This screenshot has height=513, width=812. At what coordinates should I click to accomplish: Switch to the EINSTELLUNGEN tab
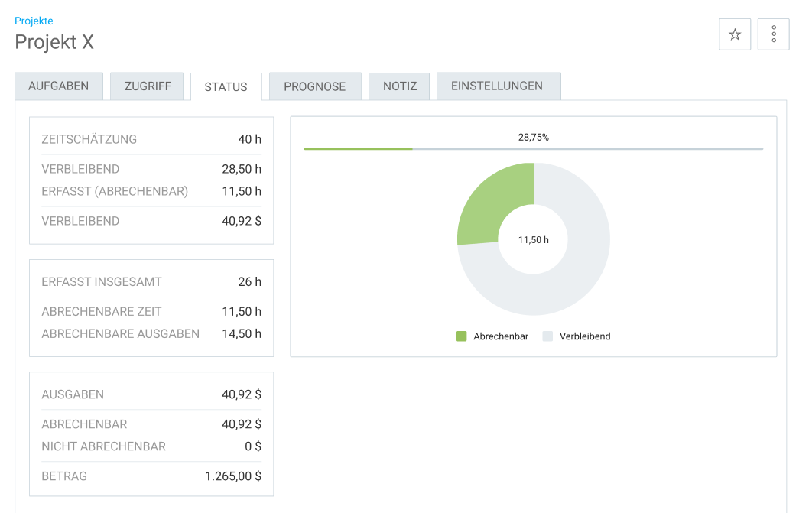pos(497,86)
